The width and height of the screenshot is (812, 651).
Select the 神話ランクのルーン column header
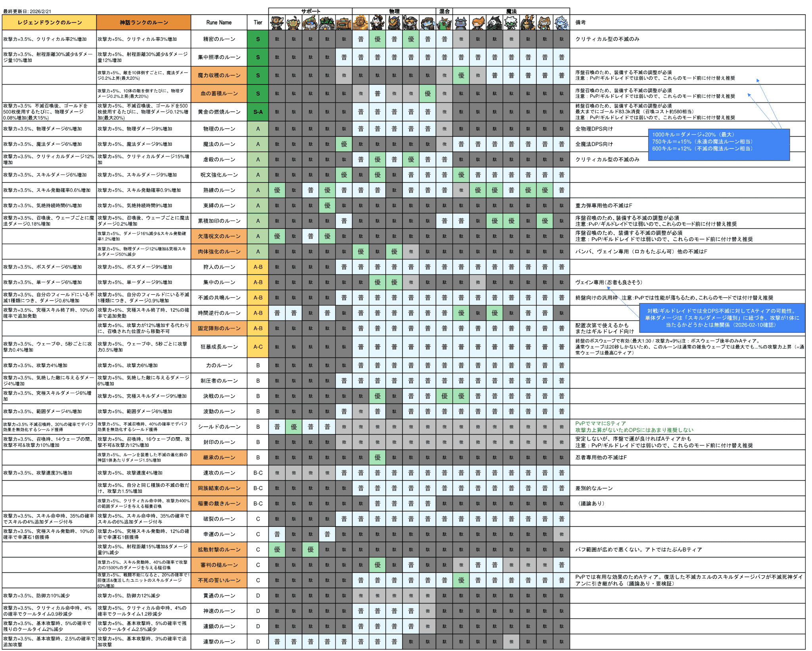coord(144,23)
